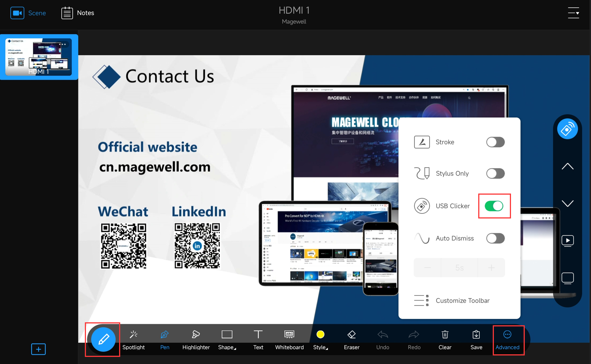591x364 pixels.
Task: Select the Highlighter tool
Action: tap(196, 340)
